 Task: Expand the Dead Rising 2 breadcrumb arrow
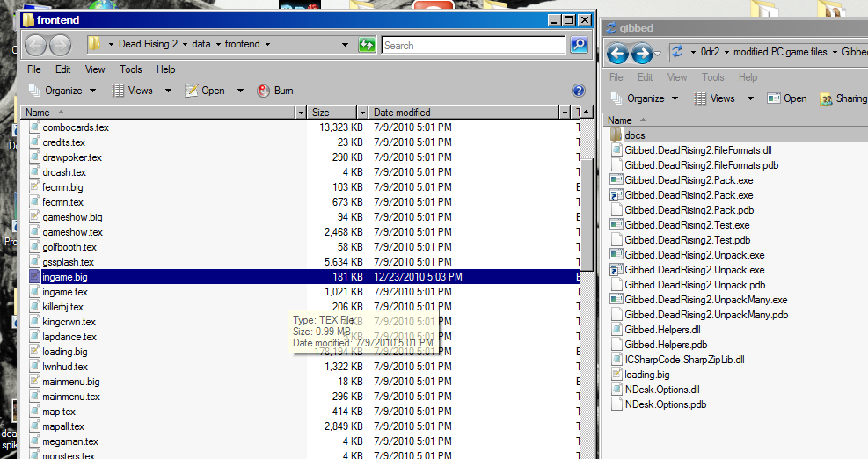185,44
